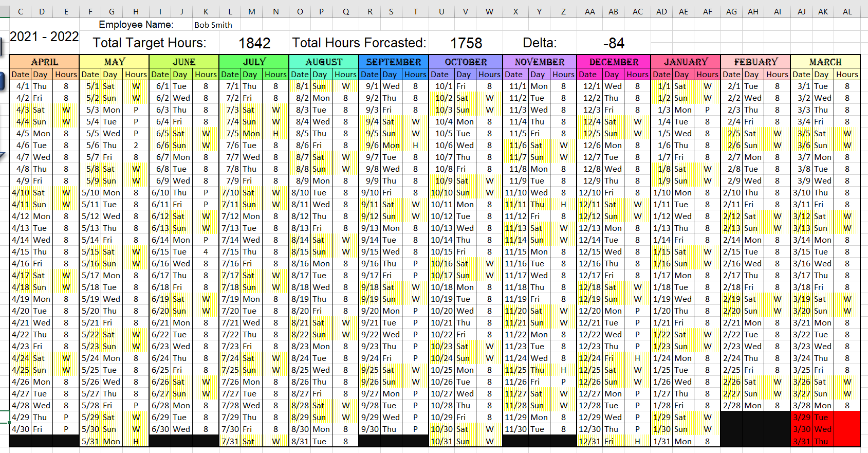
Task: Select column header C
Action: (x=21, y=11)
